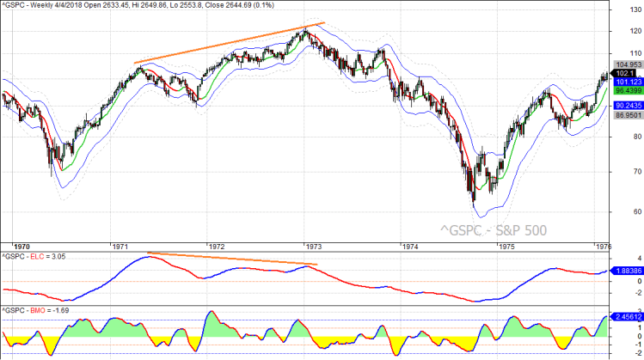Screen dimensions: 644x360
Task: Select the 110 price axis label
Action: 635,53
